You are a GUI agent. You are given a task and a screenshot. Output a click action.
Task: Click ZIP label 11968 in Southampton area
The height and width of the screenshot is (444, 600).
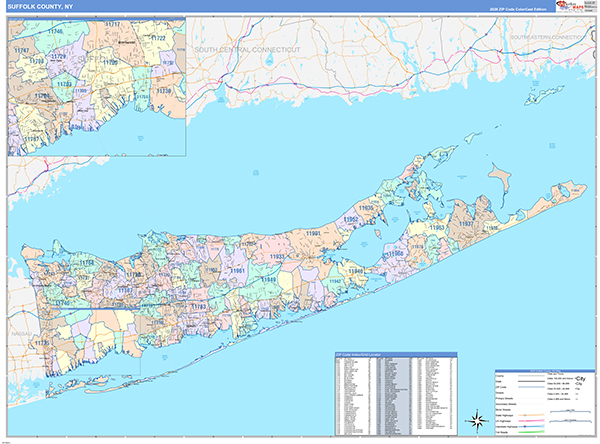click(396, 253)
